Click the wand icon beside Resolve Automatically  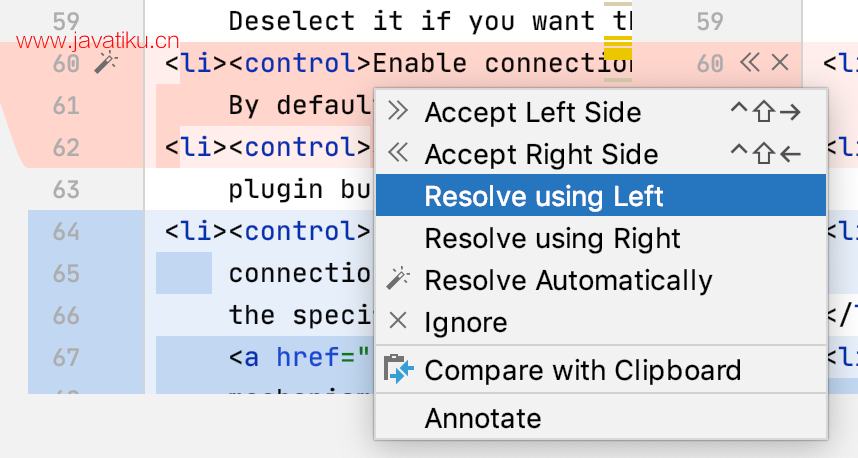[x=398, y=279]
